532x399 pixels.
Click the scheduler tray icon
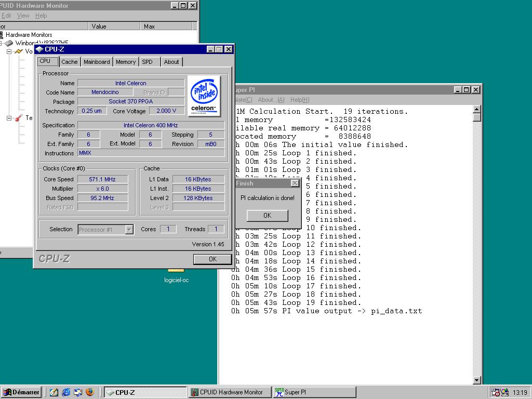pyautogui.click(x=495, y=393)
